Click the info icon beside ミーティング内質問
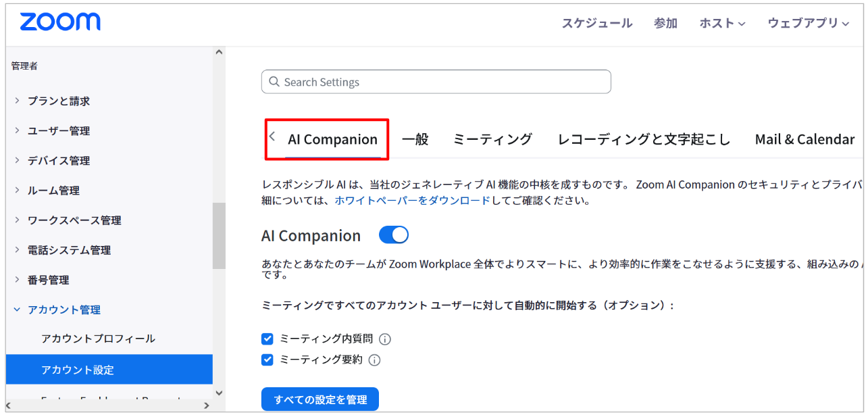 [385, 339]
